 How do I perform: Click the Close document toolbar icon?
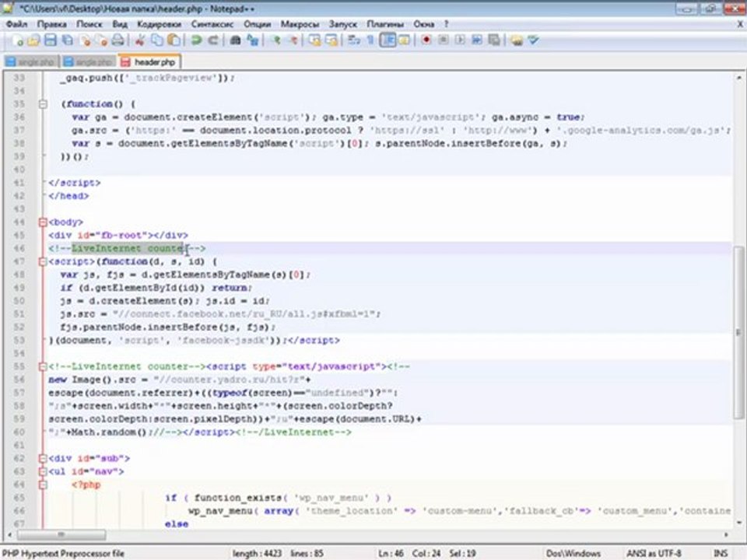point(86,40)
